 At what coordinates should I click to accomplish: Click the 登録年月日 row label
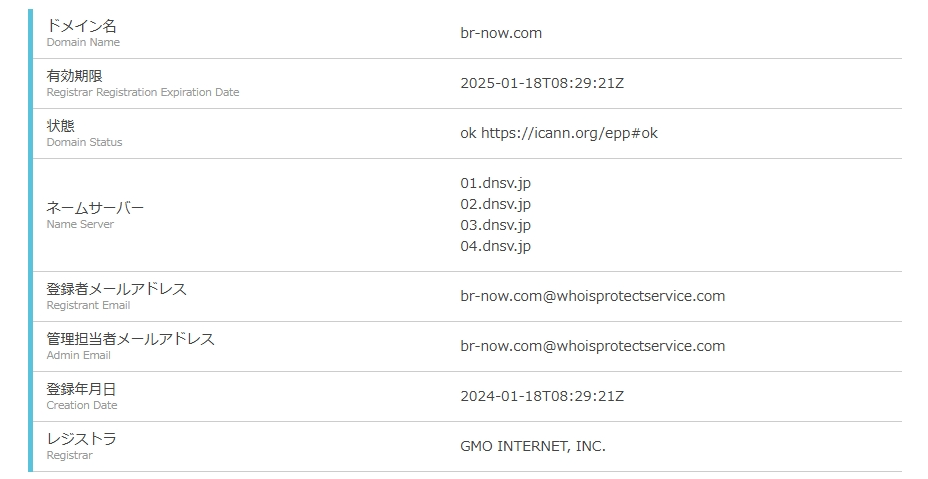pos(81,389)
